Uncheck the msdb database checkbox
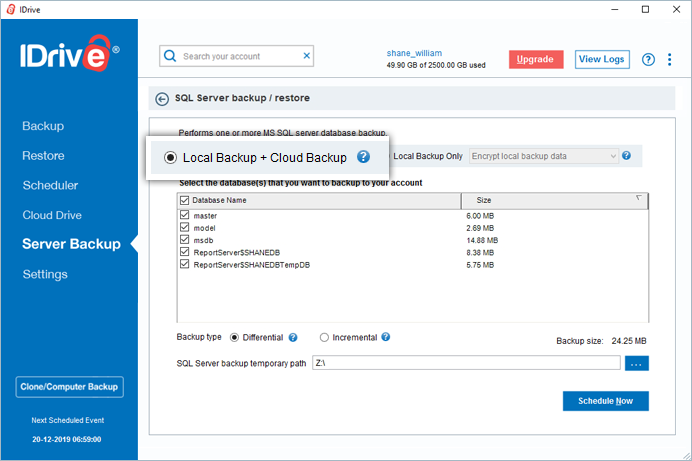This screenshot has width=692, height=461. coord(184,240)
